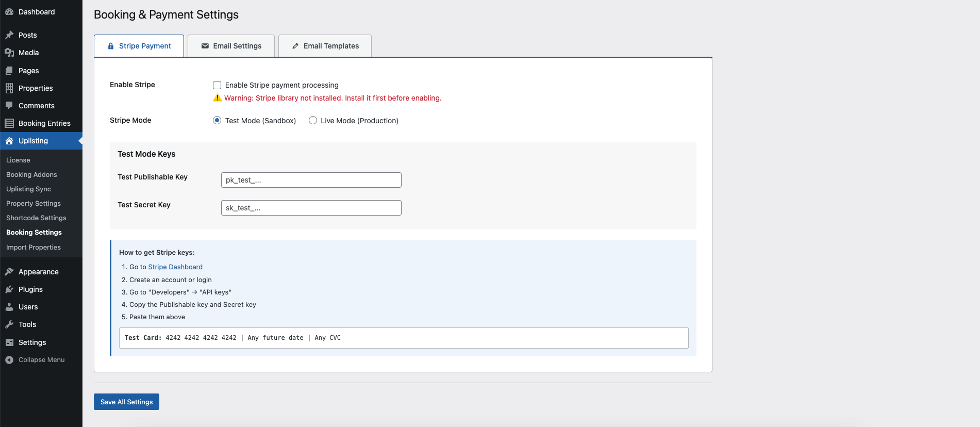Click the Comments bubble icon
The width and height of the screenshot is (980, 427).
(9, 106)
